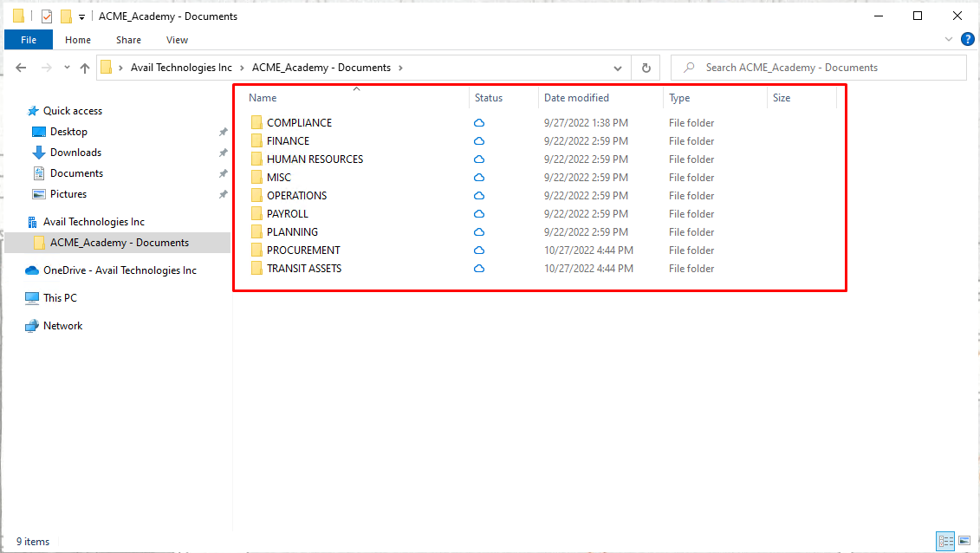Refresh the current folder view
Screen dimensions: 980x553
(x=646, y=68)
